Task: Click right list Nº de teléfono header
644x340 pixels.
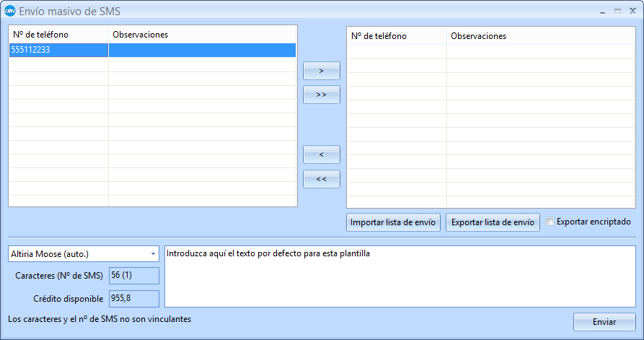Action: coord(396,36)
